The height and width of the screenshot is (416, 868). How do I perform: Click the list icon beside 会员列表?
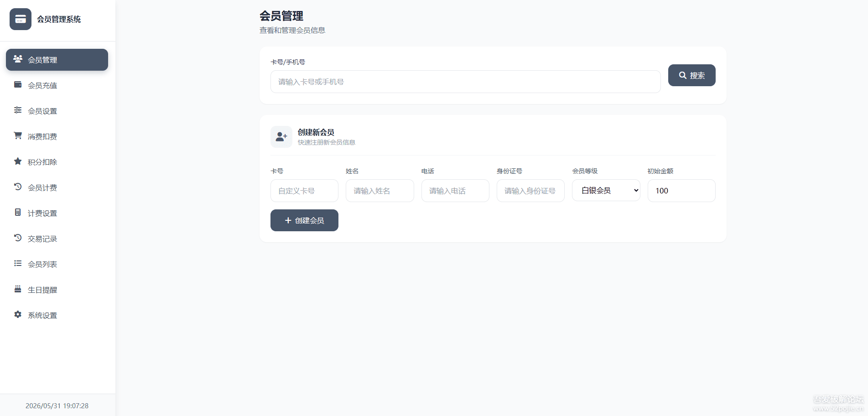coord(18,263)
